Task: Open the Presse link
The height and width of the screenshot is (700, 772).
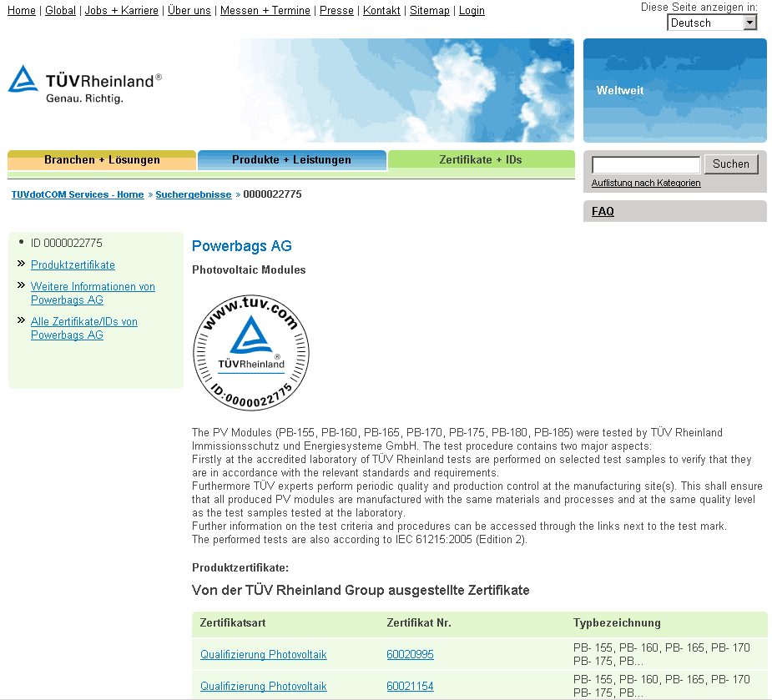Action: click(x=337, y=10)
